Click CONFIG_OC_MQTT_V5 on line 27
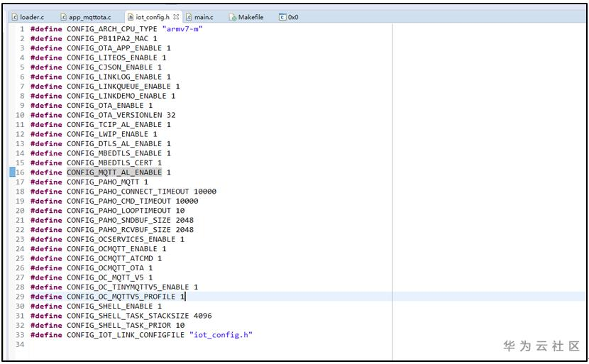This screenshot has height=364, width=589. [x=105, y=277]
